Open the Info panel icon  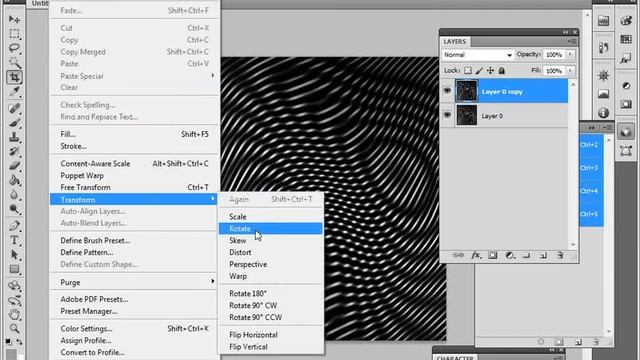pos(603,113)
